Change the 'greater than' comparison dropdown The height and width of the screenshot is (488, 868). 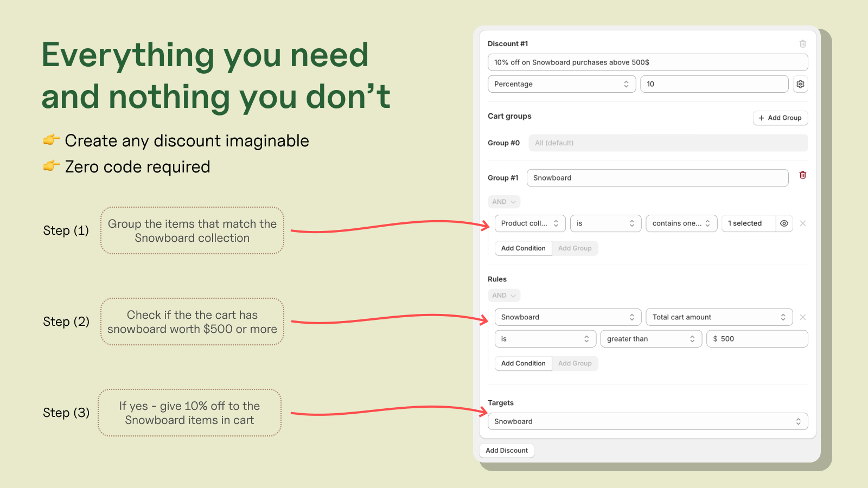(x=650, y=339)
